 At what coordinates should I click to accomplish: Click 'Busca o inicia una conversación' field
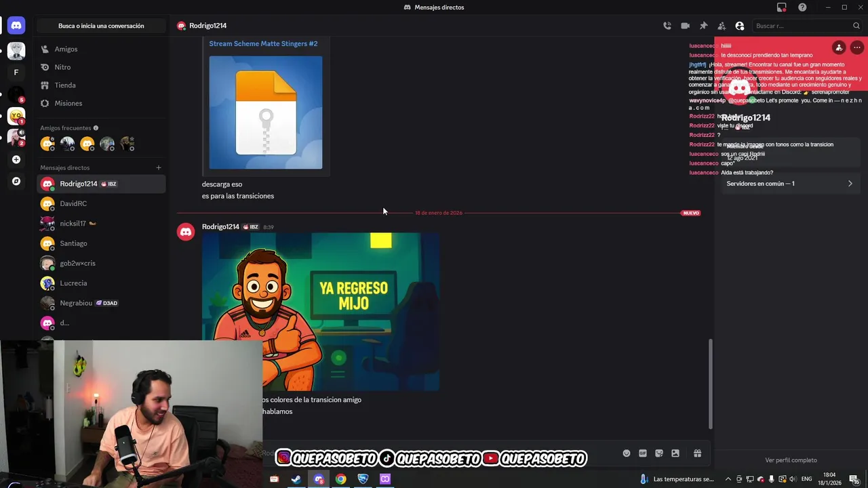[101, 26]
